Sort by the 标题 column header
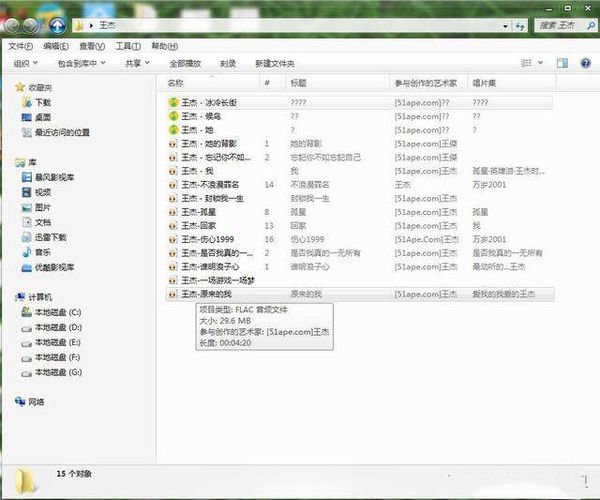Viewport: 600px width, 500px height. [337, 83]
